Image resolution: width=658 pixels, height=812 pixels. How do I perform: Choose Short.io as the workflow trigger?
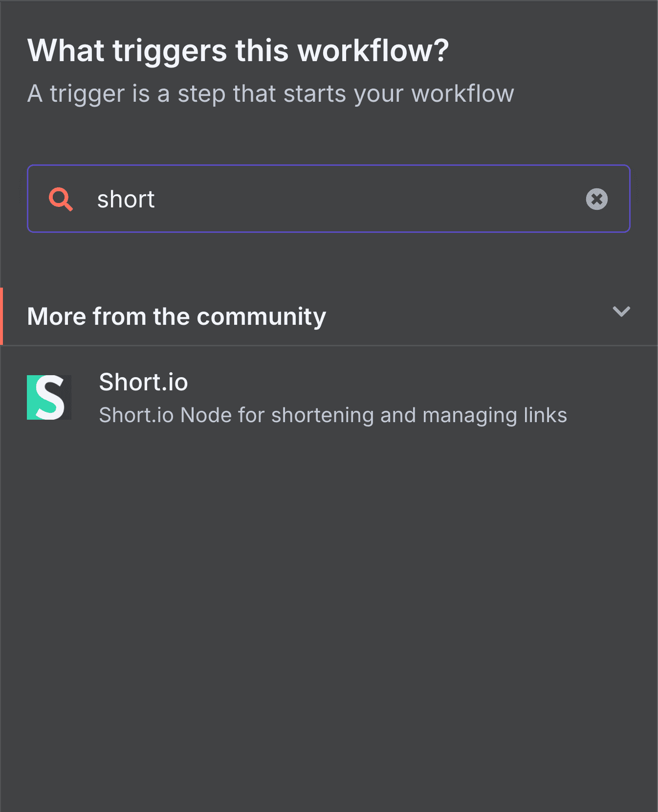293,397
